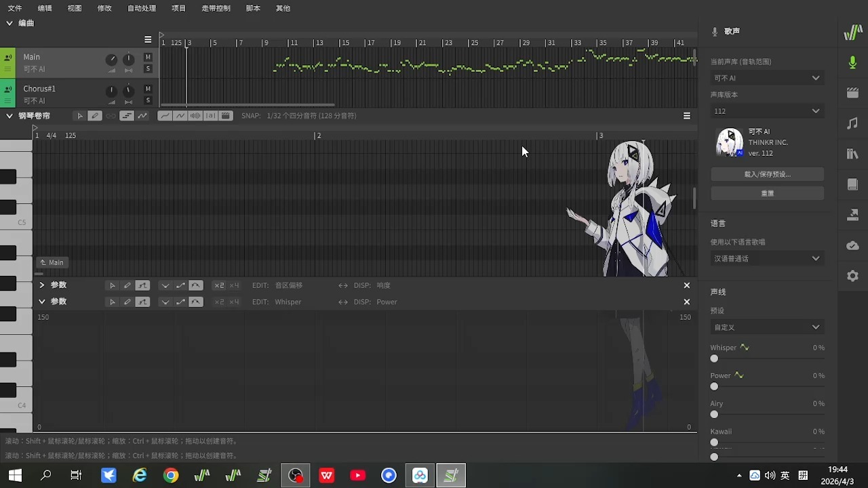The width and height of the screenshot is (868, 488).
Task: Open the Dictionary book panel
Action: pos(852,184)
